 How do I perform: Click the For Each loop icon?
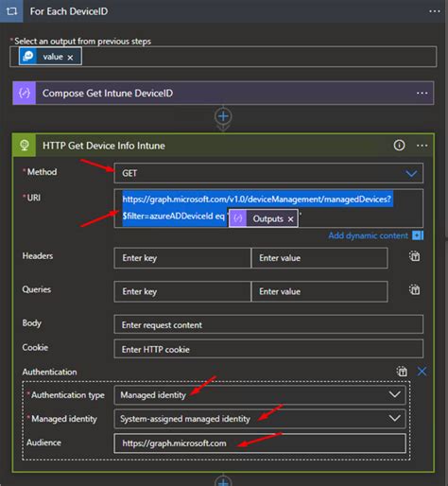tap(11, 11)
